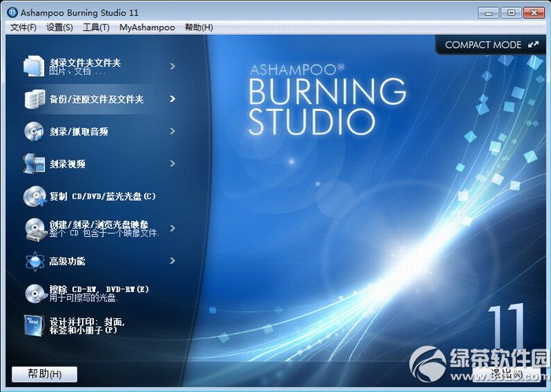Click the disc image icon
Screen dimensions: 551x392
coord(36,229)
